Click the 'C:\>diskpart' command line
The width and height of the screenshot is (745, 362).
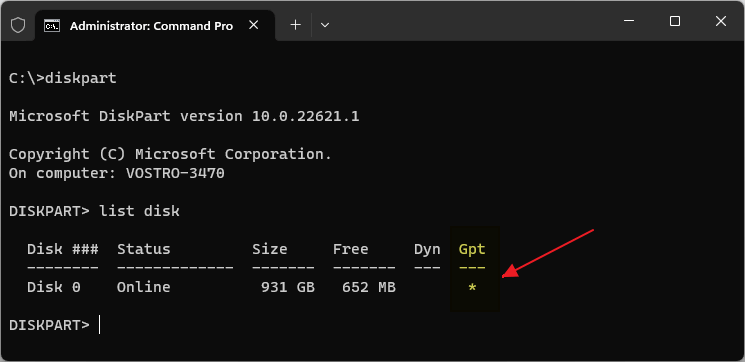pos(63,78)
